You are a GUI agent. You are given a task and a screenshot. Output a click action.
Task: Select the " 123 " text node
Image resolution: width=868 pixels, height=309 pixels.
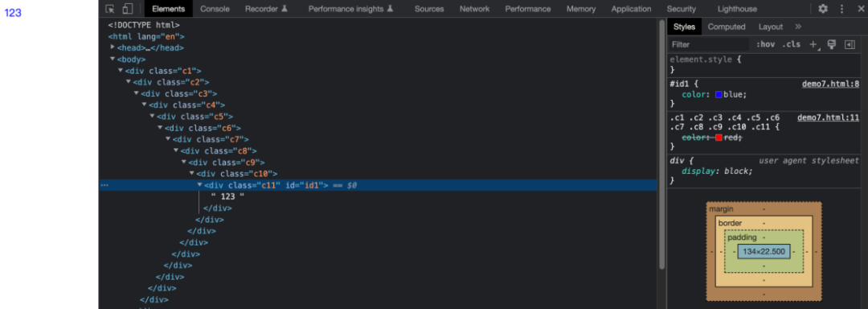click(x=227, y=196)
